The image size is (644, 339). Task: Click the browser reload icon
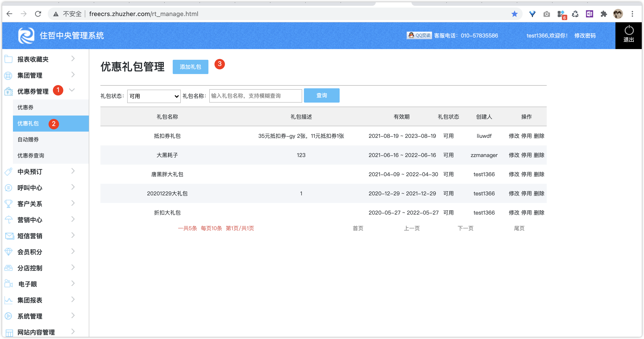click(x=38, y=14)
